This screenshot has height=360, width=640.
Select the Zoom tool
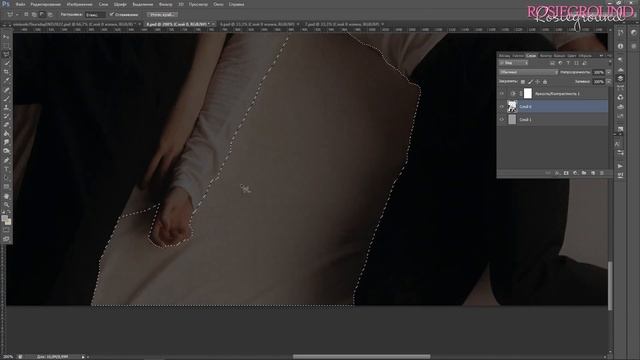(6, 204)
